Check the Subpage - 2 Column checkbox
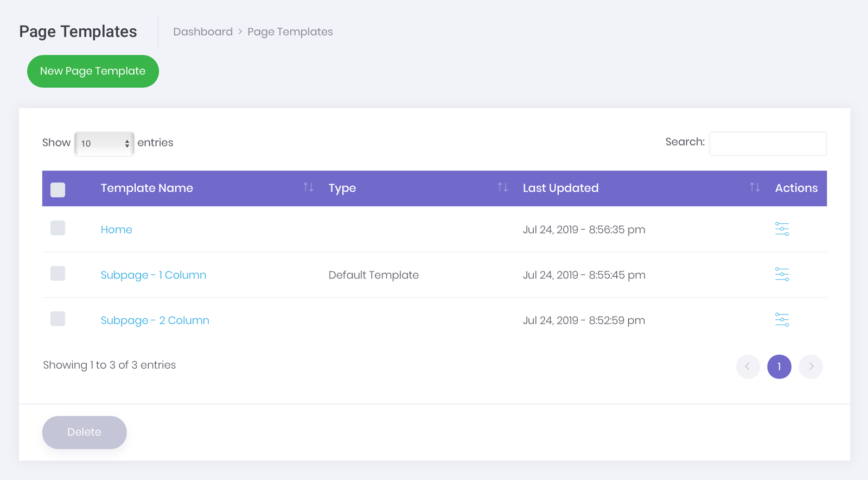The height and width of the screenshot is (480, 868). pyautogui.click(x=58, y=318)
